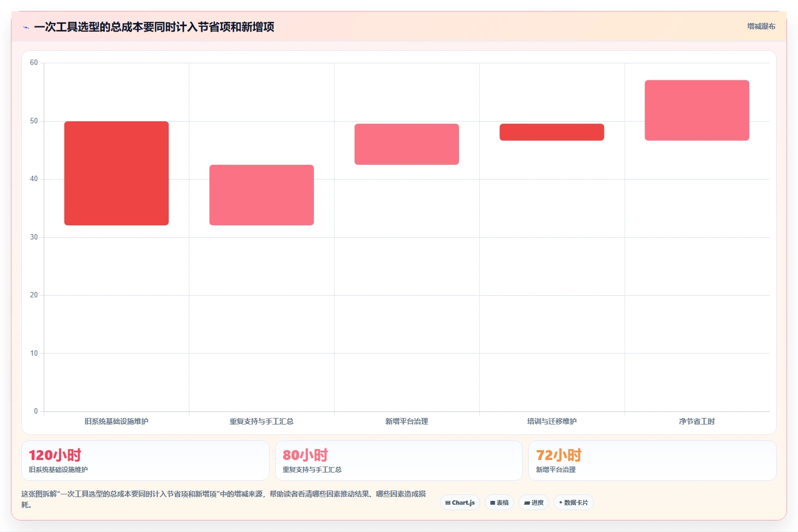
Task: Click the y-axis value 10
Action: (x=34, y=354)
